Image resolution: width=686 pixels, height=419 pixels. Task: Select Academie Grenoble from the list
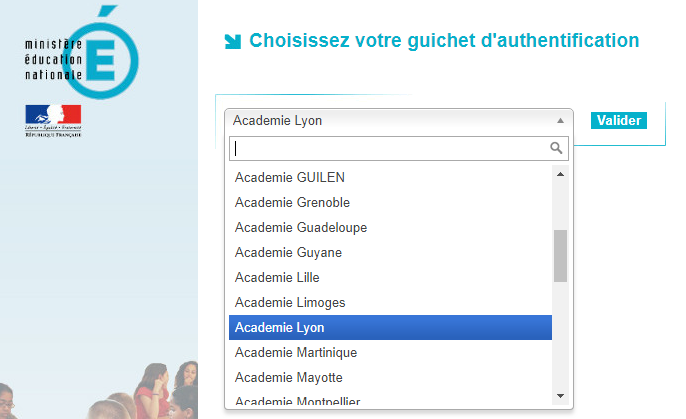[390, 203]
